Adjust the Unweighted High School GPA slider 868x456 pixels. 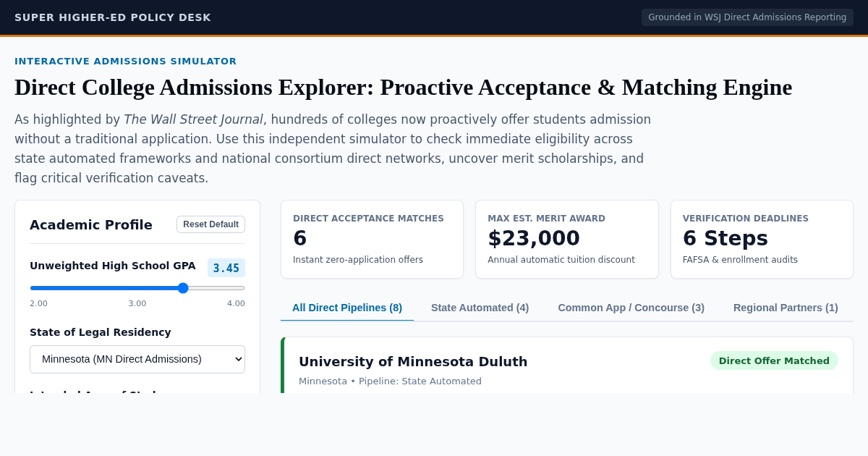pyautogui.click(x=137, y=288)
